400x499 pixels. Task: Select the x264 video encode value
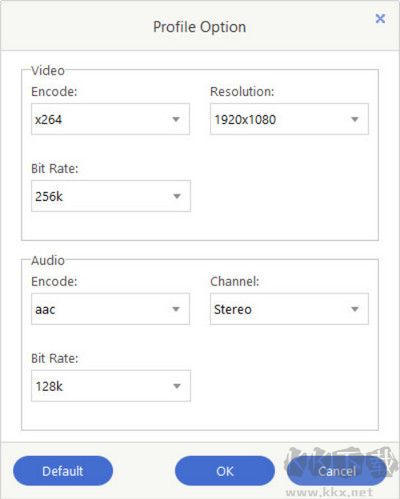48,119
